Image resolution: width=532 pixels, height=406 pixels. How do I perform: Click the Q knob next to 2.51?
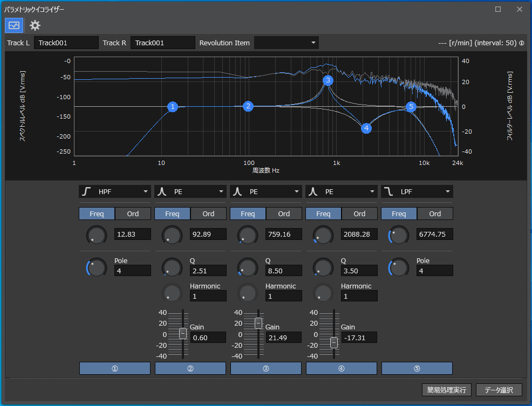point(172,267)
